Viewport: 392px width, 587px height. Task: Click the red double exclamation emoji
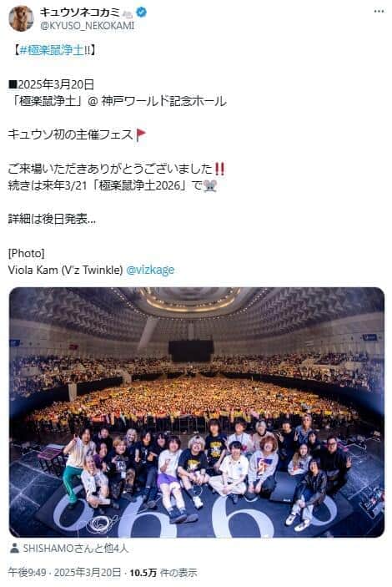[219, 169]
